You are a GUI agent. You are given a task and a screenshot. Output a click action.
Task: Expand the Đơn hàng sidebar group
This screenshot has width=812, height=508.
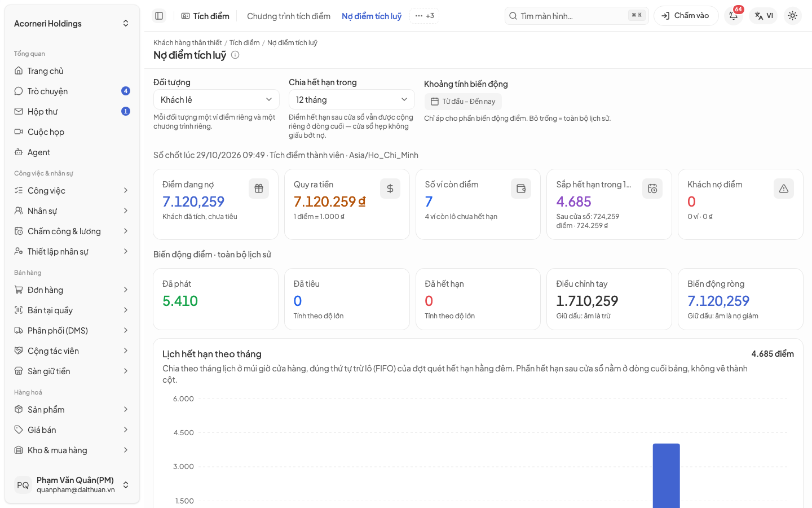[72, 290]
